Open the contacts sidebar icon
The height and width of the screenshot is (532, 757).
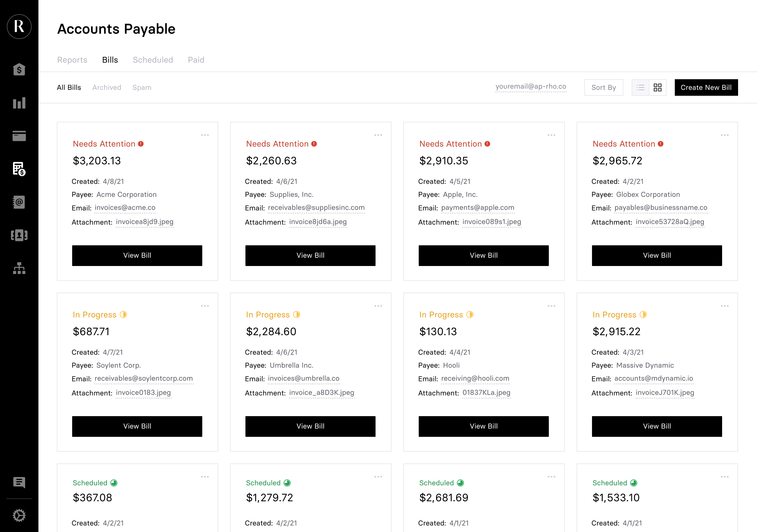(x=19, y=235)
